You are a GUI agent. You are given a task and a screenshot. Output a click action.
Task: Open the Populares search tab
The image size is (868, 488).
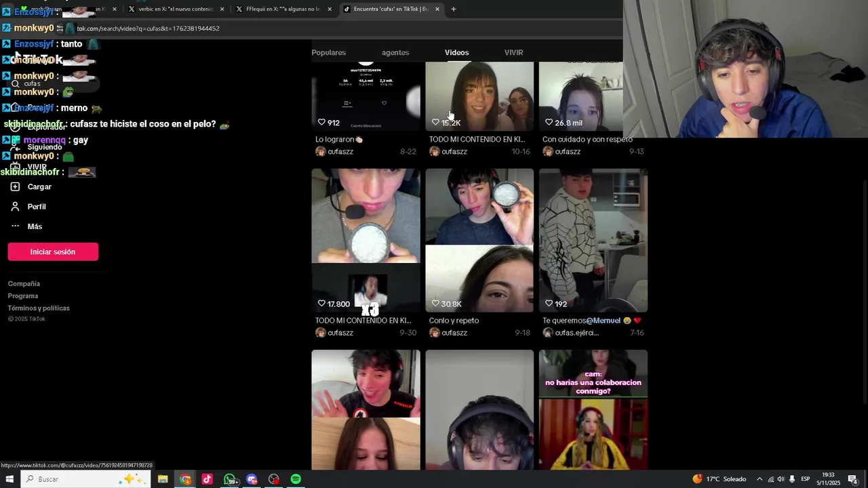[x=328, y=52]
